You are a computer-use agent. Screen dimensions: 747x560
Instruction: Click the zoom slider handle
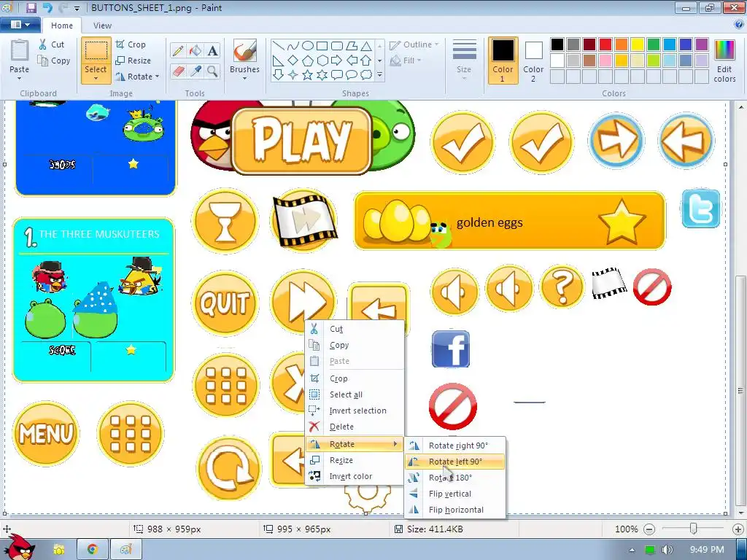tap(693, 529)
